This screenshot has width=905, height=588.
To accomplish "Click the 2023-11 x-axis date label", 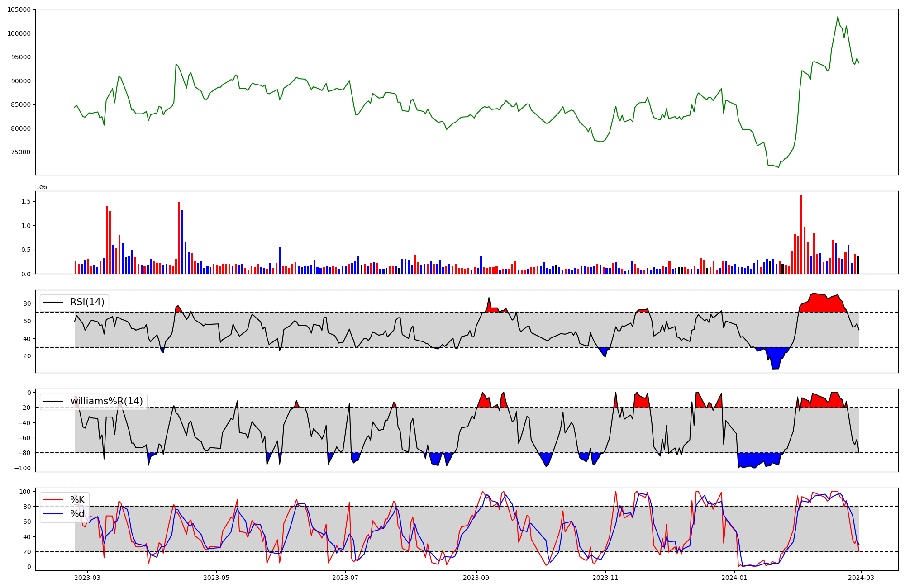I will (x=605, y=578).
